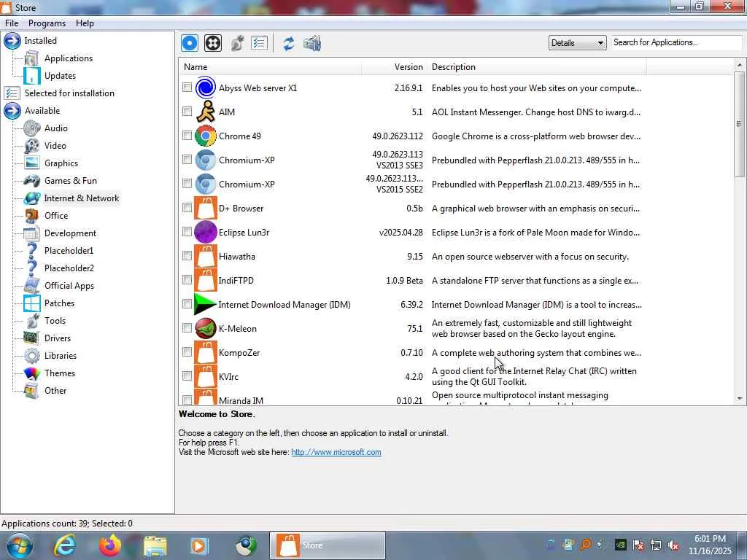Screen dimensions: 747x560
Task: Check the Hiawatha checkbox
Action: point(187,256)
